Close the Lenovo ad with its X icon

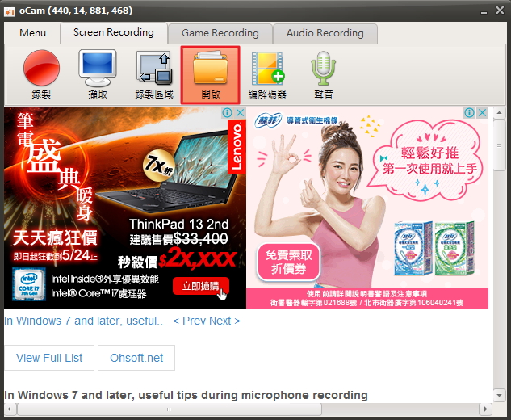(x=240, y=113)
